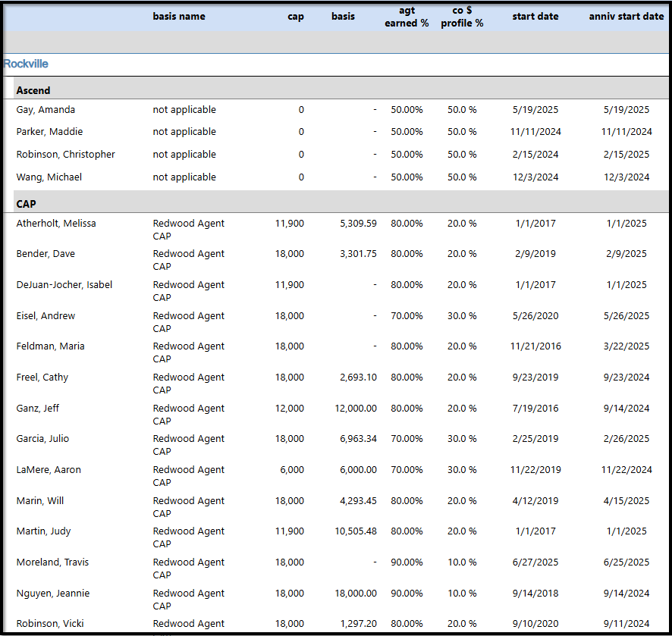Click basis value 6,963.34
Image resolution: width=672 pixels, height=636 pixels.
[358, 439]
